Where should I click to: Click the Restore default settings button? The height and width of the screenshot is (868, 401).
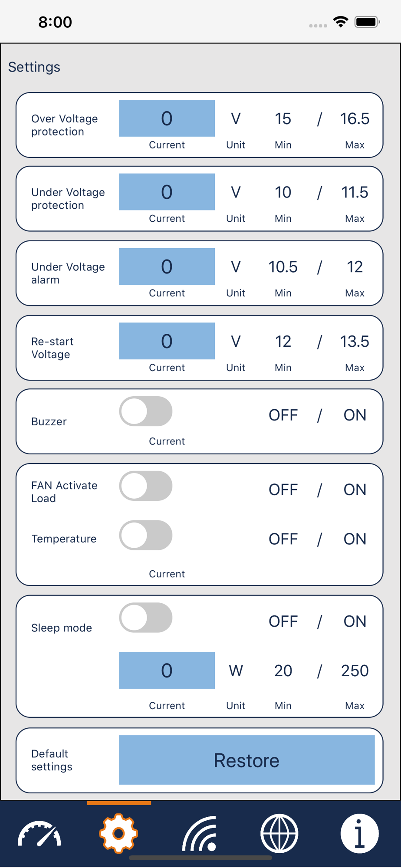point(247,760)
